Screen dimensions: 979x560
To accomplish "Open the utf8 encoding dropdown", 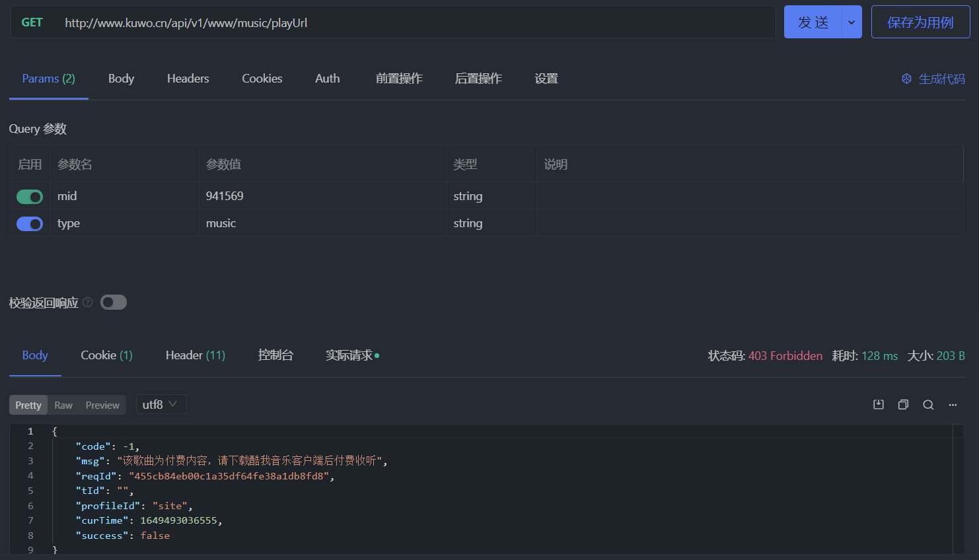I will 161,405.
